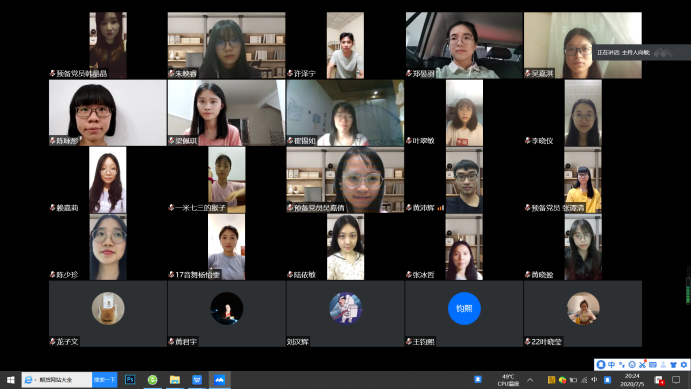Screen dimensions: 692x389
Task: Open the date and time clock flyout
Action: (x=632, y=380)
